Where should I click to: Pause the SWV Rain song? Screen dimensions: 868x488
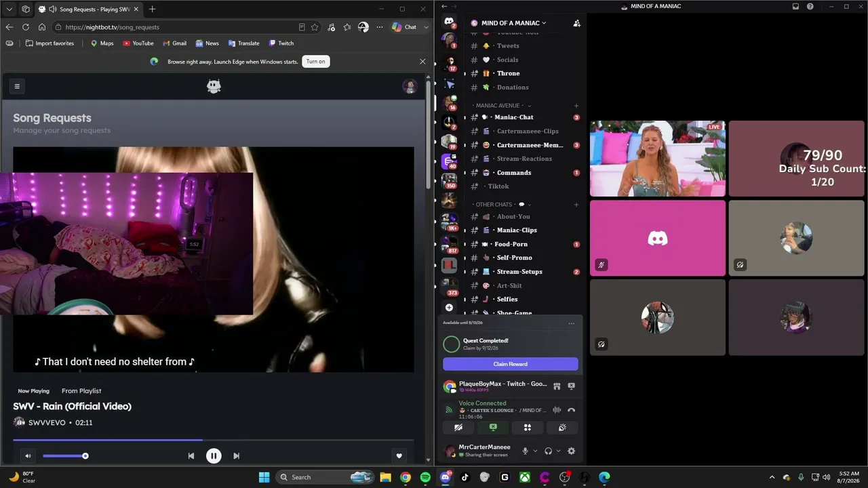coord(214,455)
